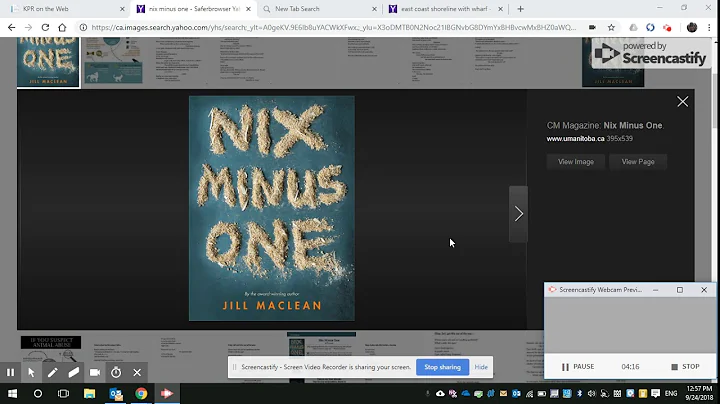Image resolution: width=720 pixels, height=404 pixels.
Task: Go back using the browser back arrow
Action: click(11, 28)
